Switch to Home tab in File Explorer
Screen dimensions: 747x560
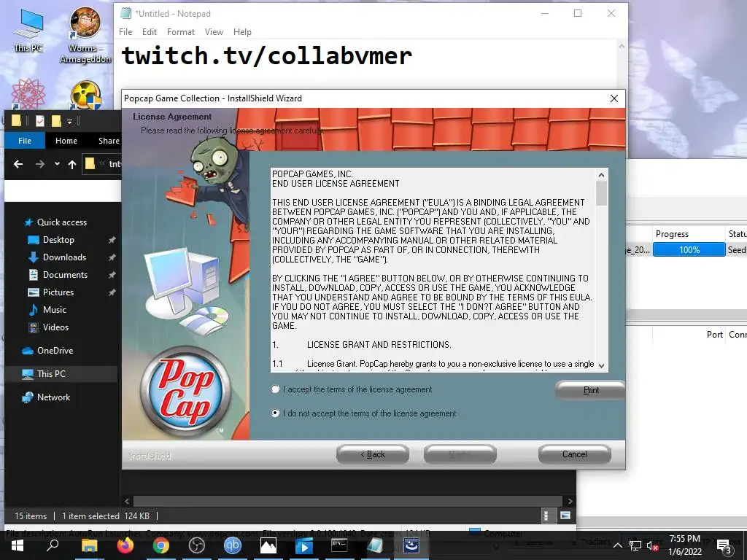(66, 141)
